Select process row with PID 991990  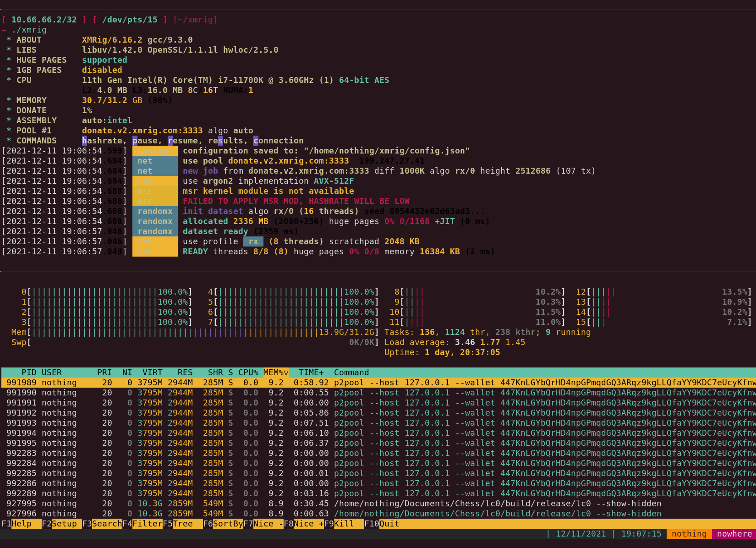[378, 393]
